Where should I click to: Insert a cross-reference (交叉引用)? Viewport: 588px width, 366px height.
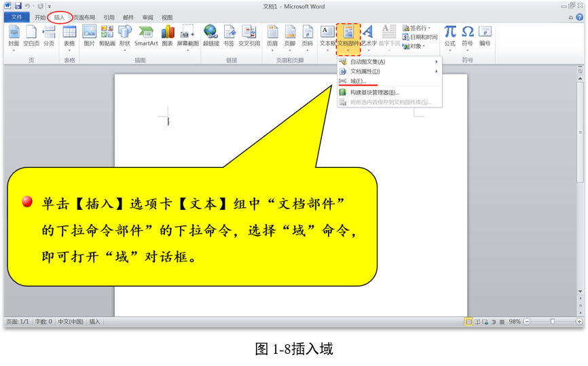249,37
